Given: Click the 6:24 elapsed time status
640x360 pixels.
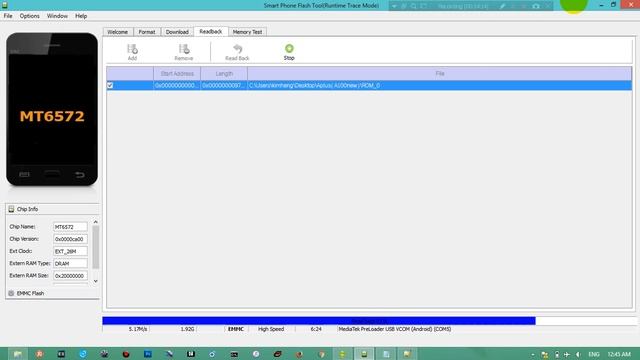Looking at the screenshot, I should point(316,329).
